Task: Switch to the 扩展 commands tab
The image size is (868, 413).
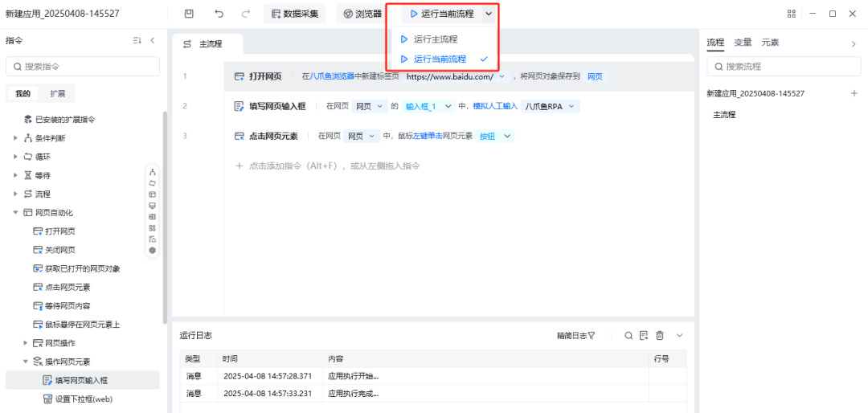Action: click(57, 93)
